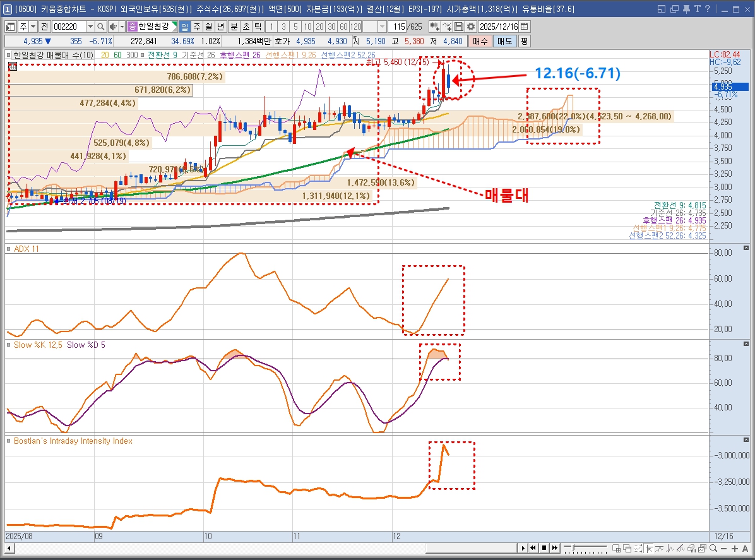Click the minus zoom-out icon at bottom
Viewport: 755px width, 560px height.
[723, 549]
